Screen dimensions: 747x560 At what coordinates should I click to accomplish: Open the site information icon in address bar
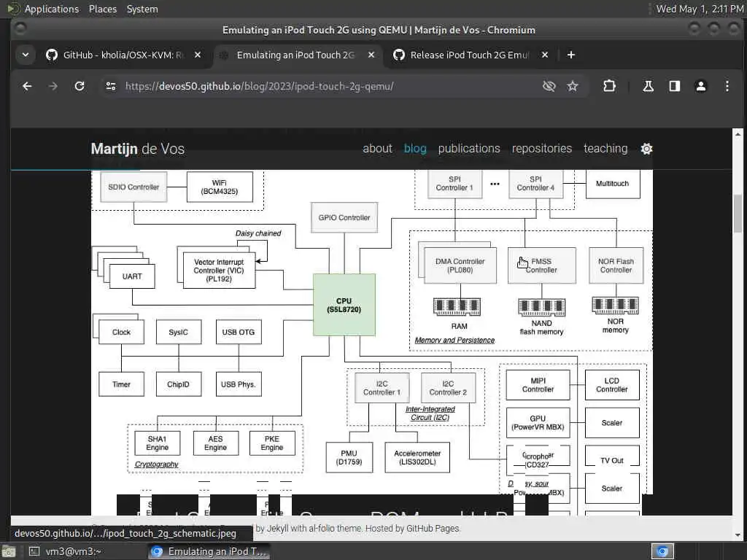(x=111, y=86)
